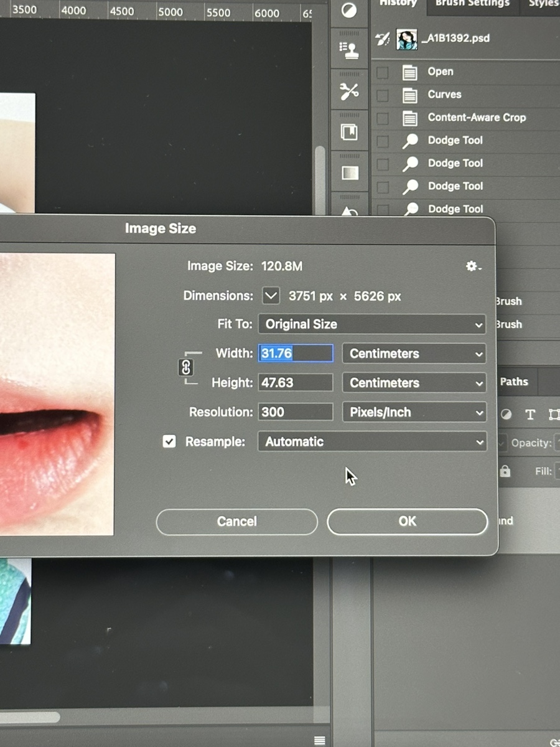Screen dimensions: 560x747
Task: Open the Tool Presets wrench panel icon
Action: 350,92
